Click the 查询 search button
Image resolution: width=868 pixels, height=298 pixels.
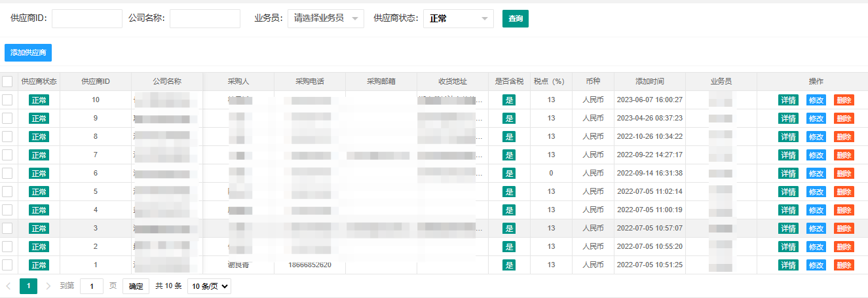(516, 19)
